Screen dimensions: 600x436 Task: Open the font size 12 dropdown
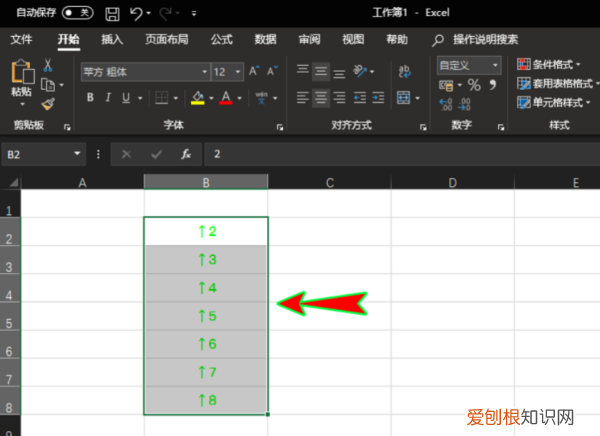238,72
